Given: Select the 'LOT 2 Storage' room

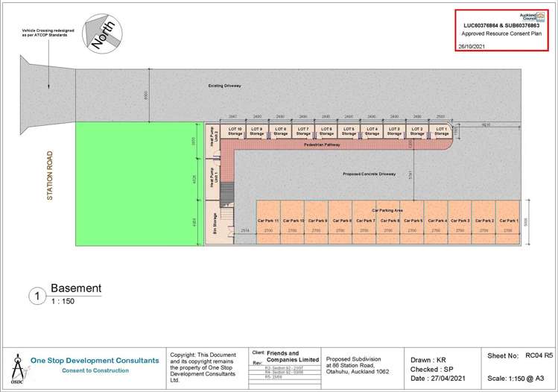Looking at the screenshot, I should point(417,131).
